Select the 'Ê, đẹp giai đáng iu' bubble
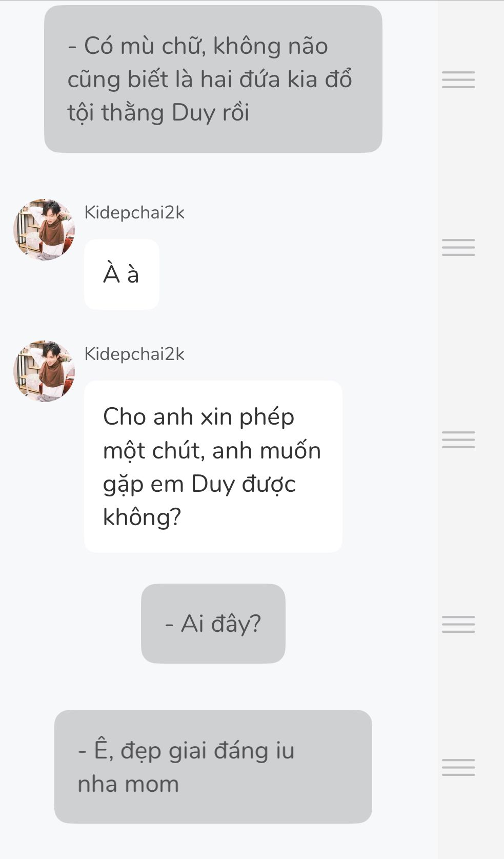Viewport: 504px width, 859px height. pyautogui.click(x=213, y=767)
